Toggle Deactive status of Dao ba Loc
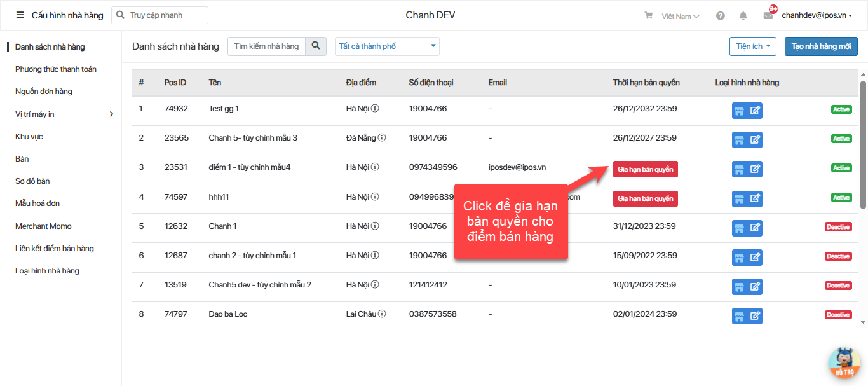Screen dimensions: 868x386 [837, 315]
